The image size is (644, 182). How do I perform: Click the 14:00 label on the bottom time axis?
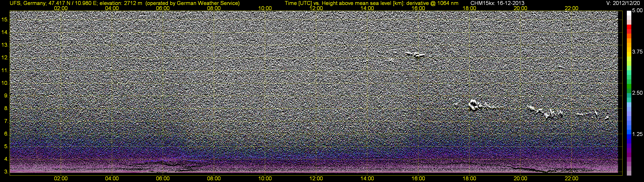tap(367, 179)
